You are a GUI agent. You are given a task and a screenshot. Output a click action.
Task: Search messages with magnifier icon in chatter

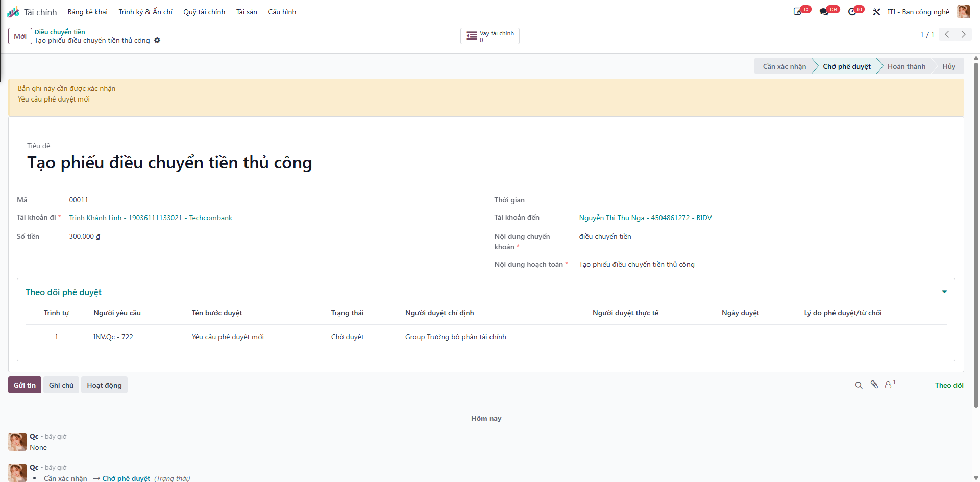coord(859,385)
